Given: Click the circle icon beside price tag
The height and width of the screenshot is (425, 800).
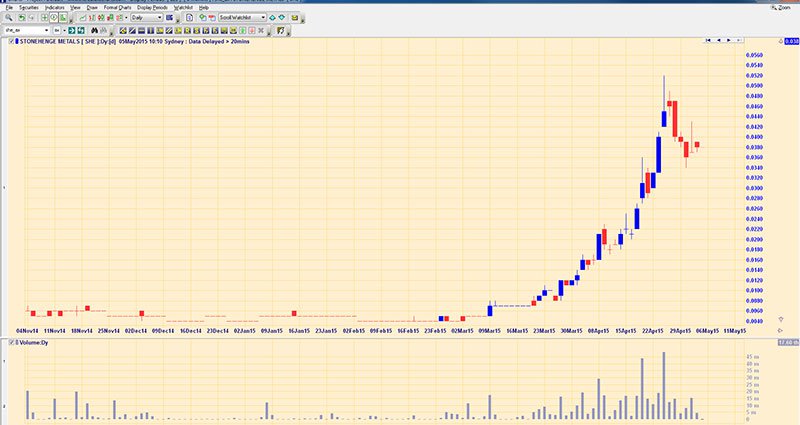Looking at the screenshot, I should coord(781,41).
